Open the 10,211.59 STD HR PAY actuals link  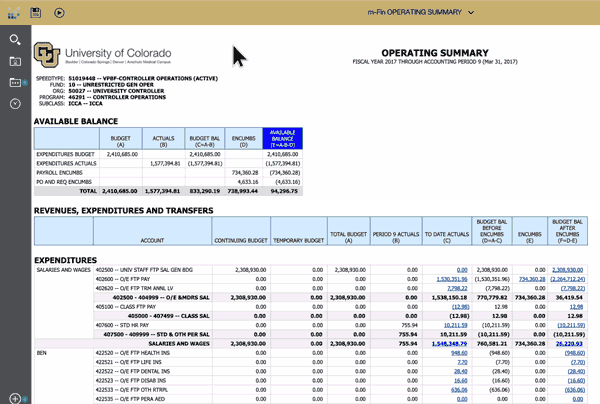pyautogui.click(x=455, y=325)
